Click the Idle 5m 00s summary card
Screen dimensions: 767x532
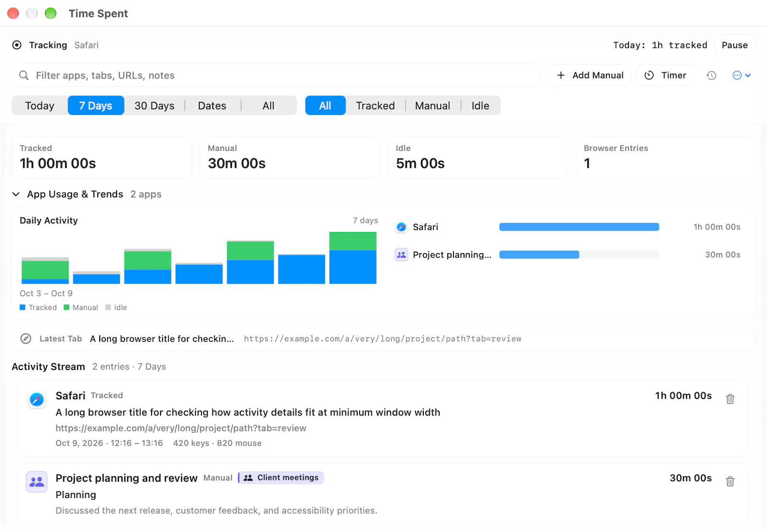(x=477, y=157)
